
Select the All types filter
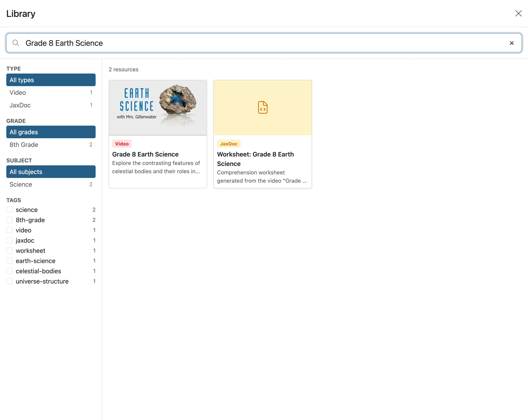51,80
